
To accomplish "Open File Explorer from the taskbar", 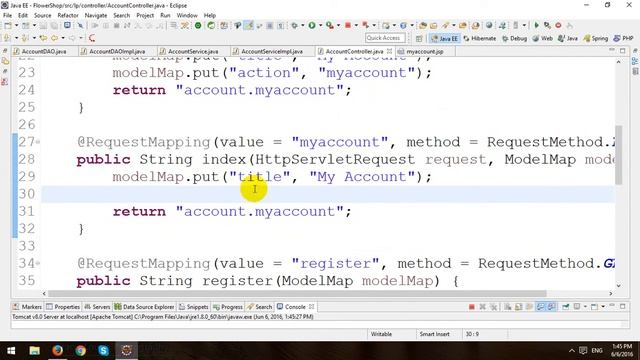I will (x=34, y=350).
